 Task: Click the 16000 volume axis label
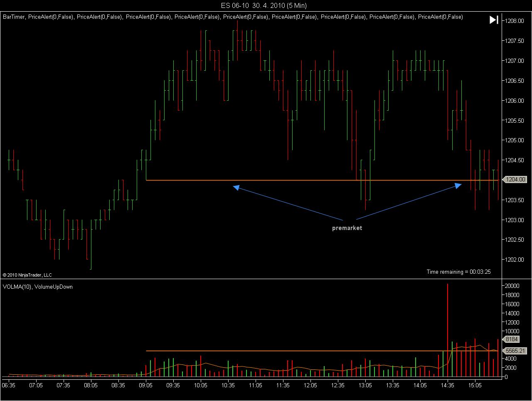coord(512,304)
